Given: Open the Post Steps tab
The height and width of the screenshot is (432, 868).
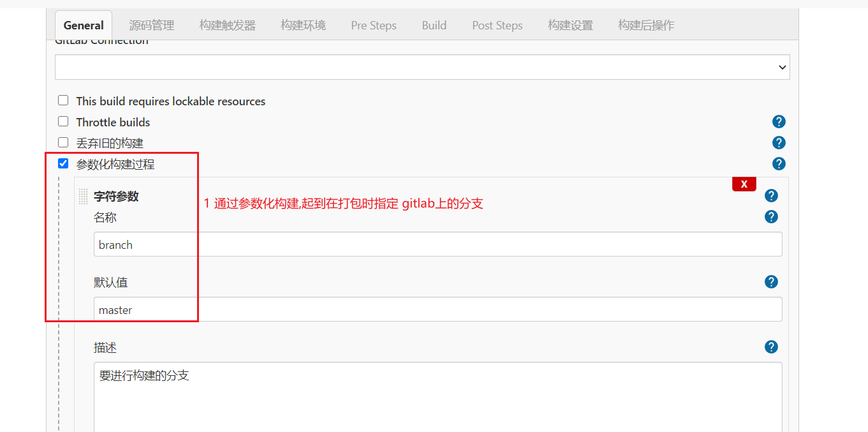Looking at the screenshot, I should click(x=497, y=26).
